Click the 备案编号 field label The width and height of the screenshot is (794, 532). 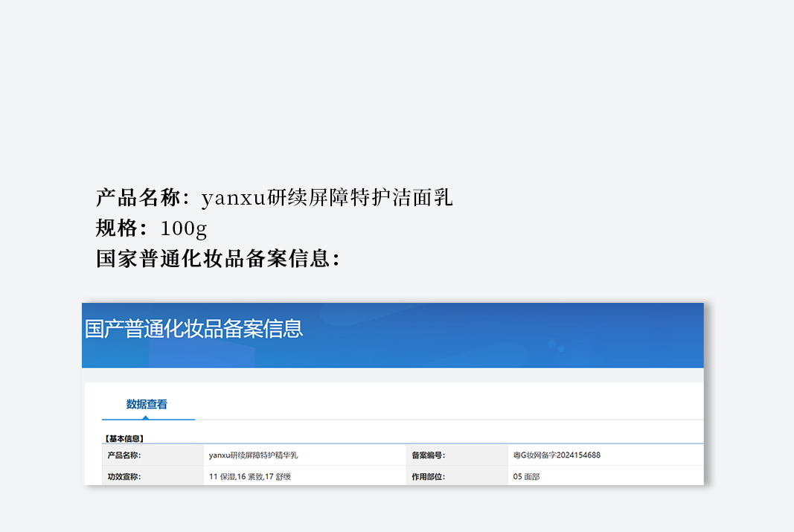click(x=429, y=455)
